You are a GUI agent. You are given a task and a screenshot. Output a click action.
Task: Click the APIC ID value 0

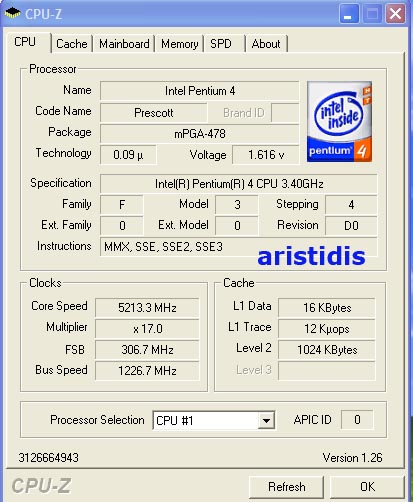click(x=357, y=420)
